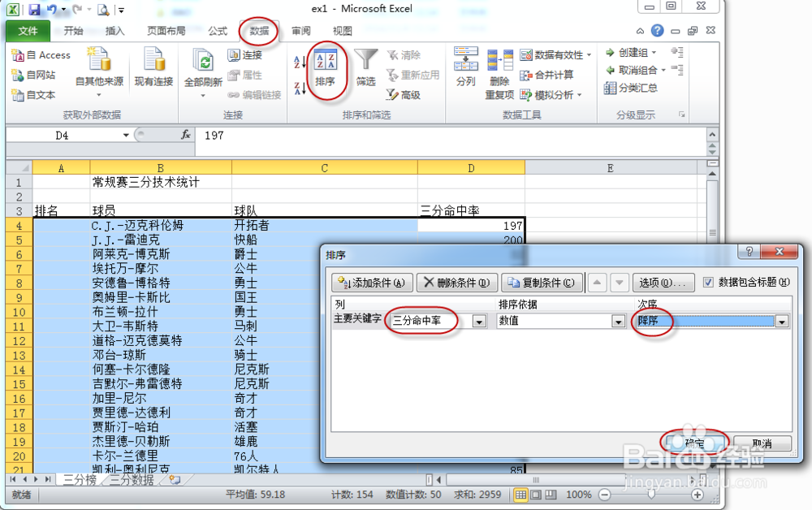
Task: Move sort condition down arrow
Action: (620, 283)
